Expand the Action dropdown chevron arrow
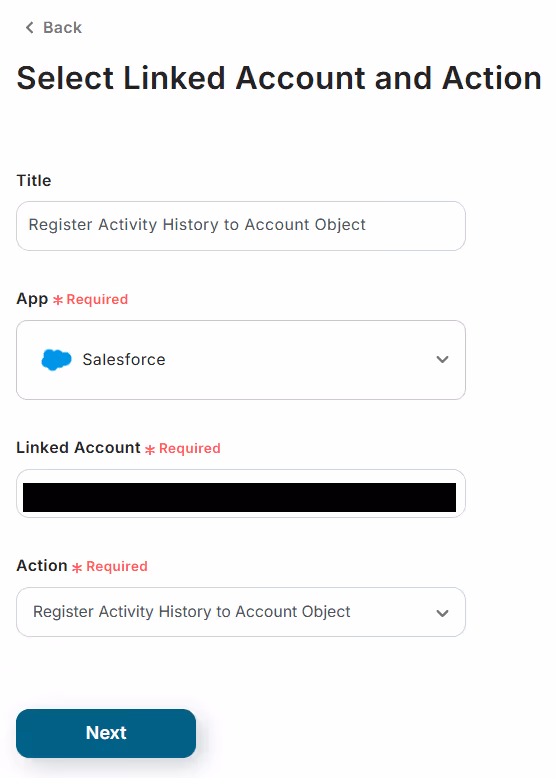This screenshot has width=556, height=778. tap(442, 613)
